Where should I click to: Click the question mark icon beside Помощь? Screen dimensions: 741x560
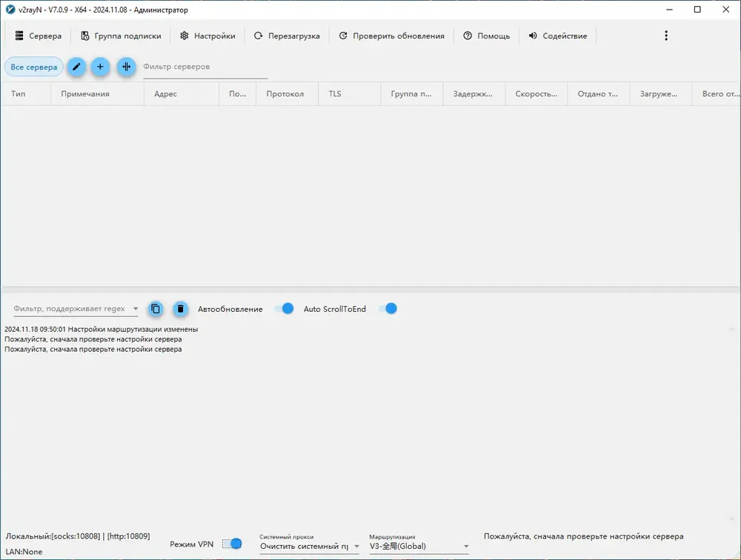468,36
